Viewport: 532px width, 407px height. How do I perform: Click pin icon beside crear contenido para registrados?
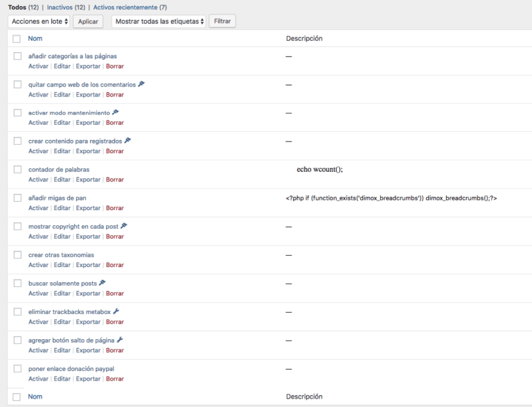[127, 140]
